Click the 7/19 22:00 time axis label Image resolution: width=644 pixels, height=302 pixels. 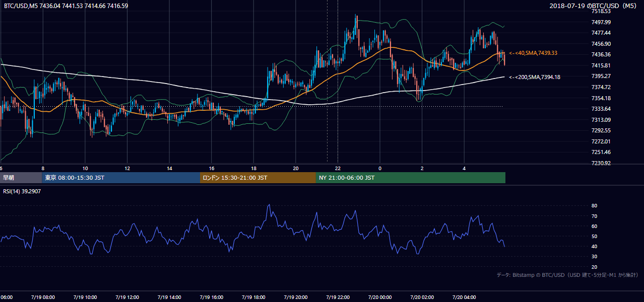pyautogui.click(x=337, y=297)
